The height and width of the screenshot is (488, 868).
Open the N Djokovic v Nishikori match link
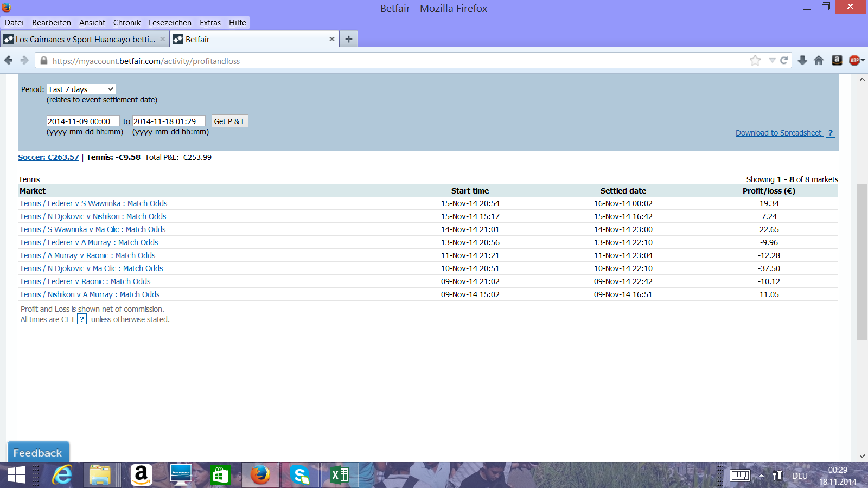pos(93,216)
